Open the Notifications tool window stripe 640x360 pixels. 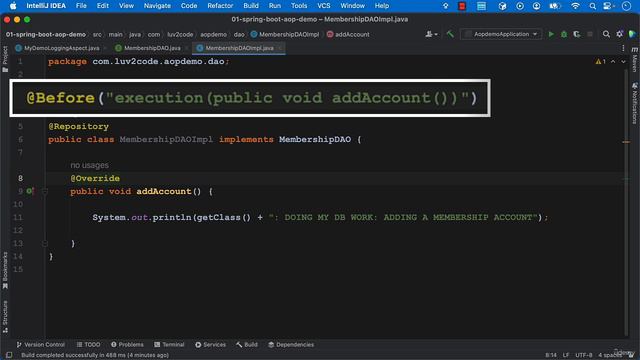point(635,103)
